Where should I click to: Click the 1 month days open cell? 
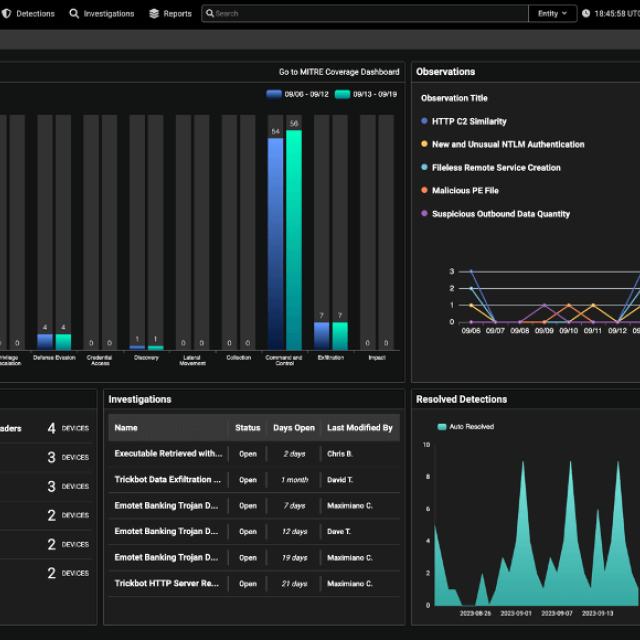pyautogui.click(x=294, y=480)
